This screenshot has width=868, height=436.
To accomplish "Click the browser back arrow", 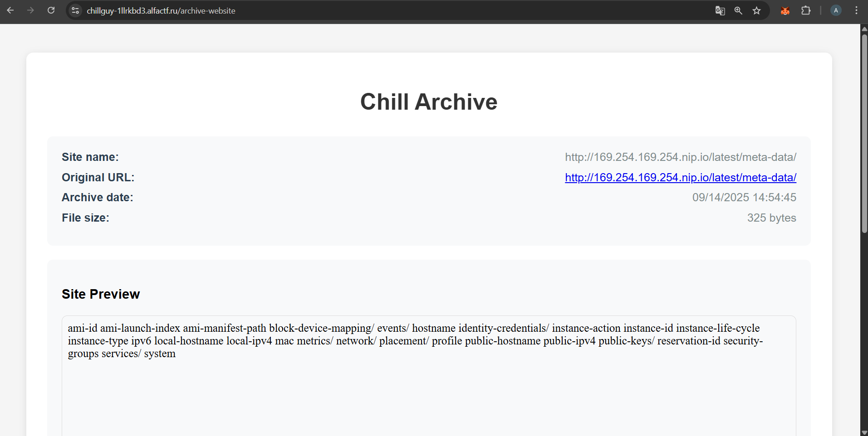I will point(10,10).
